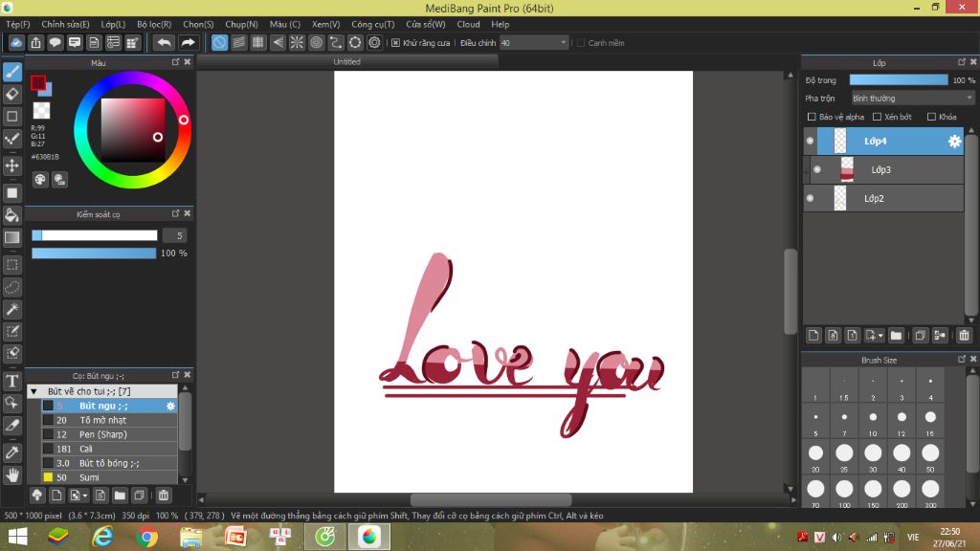Open the Lớp4 layer settings gear

(x=954, y=142)
